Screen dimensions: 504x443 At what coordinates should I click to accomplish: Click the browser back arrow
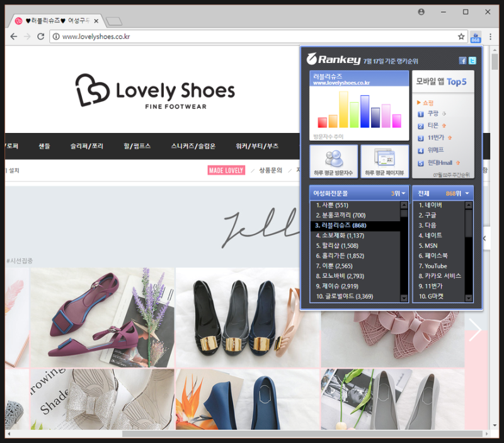click(x=14, y=37)
